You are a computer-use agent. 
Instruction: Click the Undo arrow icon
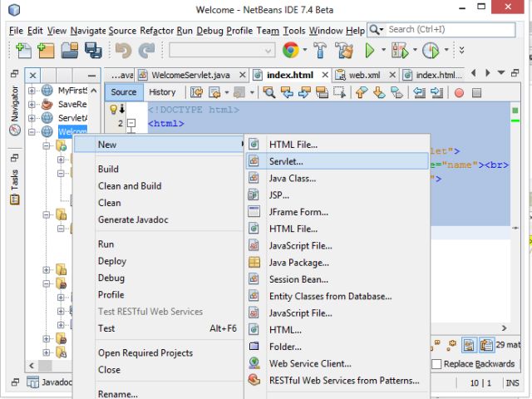[123, 51]
